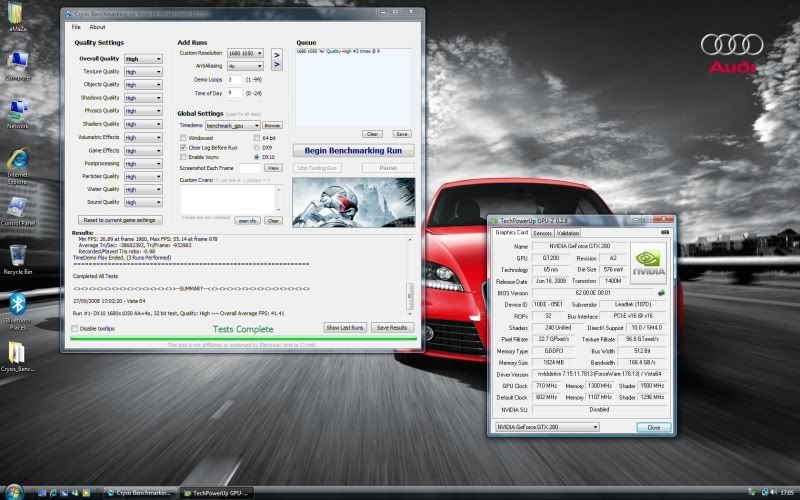Enable the Windowed checkbox
The height and width of the screenshot is (500, 800).
point(182,137)
